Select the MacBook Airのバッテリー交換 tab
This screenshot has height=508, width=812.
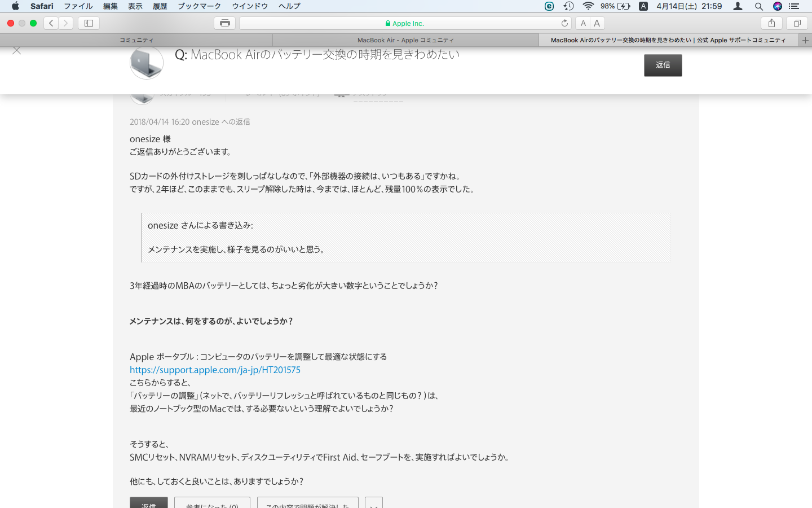[668, 40]
